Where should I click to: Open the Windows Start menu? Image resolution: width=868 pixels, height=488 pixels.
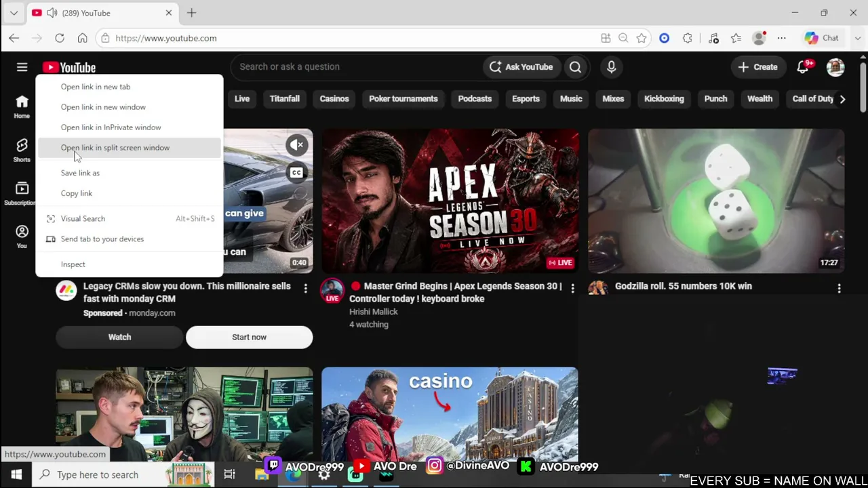[x=16, y=474]
